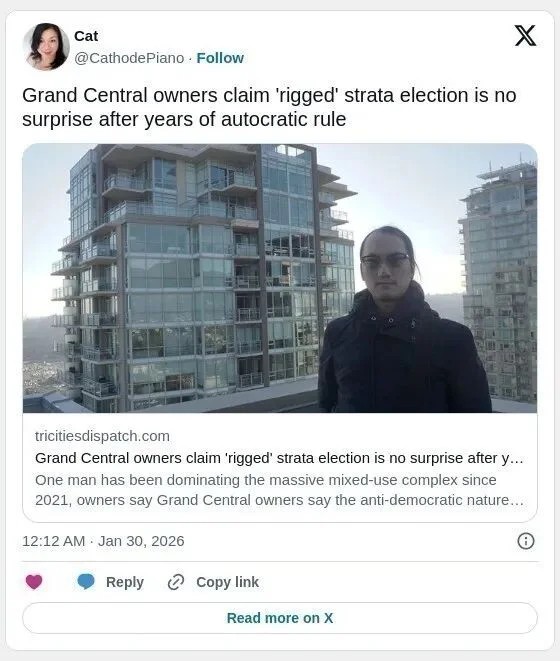Screen dimensions: 560x661
Task: Click the tweet text about Grand Central owners
Action: [269, 107]
